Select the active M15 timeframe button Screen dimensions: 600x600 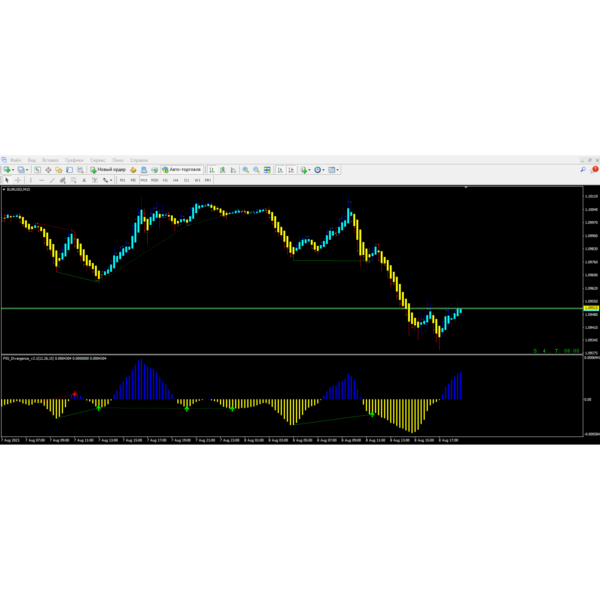tap(144, 180)
